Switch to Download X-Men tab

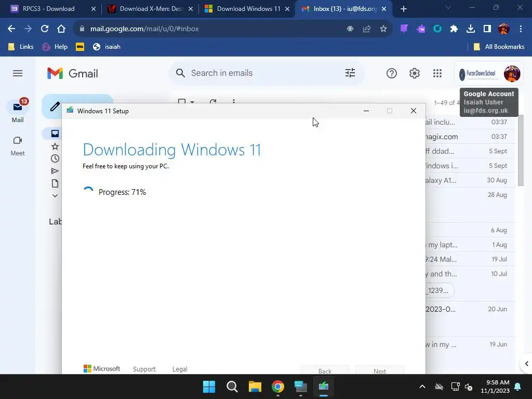150,9
